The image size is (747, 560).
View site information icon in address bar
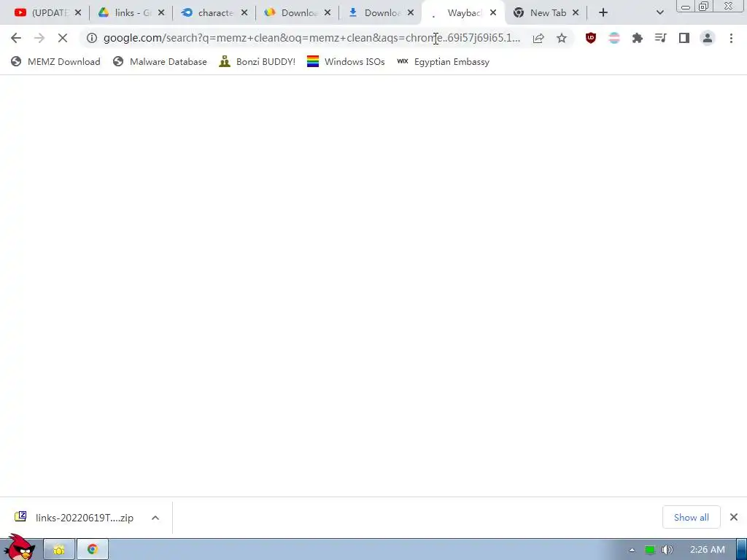[x=92, y=38]
